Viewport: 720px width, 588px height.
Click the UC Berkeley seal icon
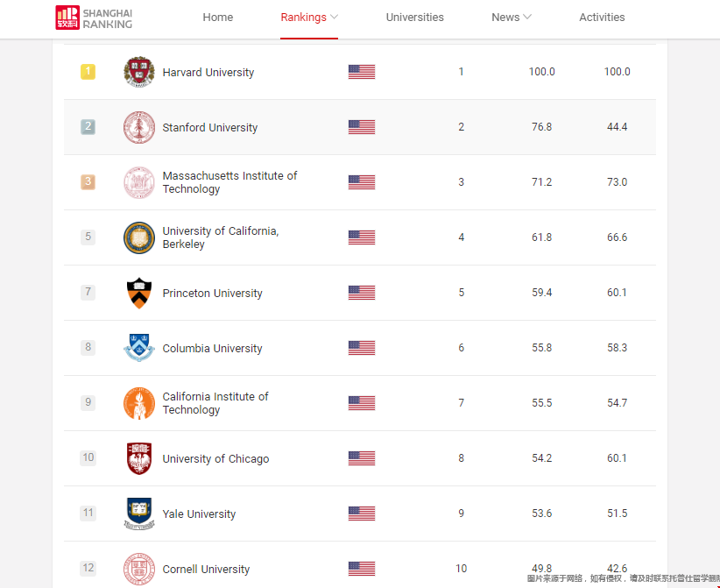point(138,237)
